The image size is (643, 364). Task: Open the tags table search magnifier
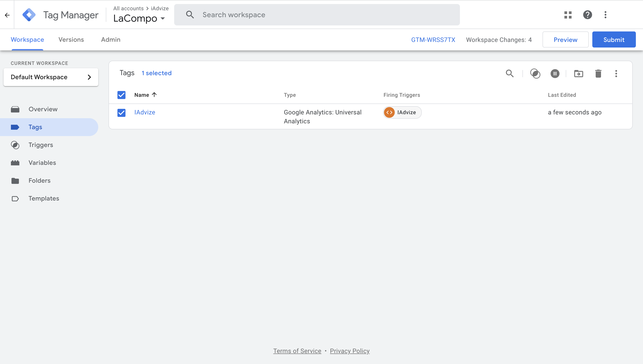(510, 74)
